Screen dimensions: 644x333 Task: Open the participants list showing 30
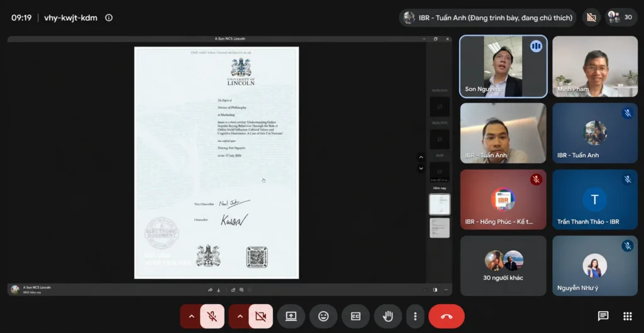click(x=621, y=18)
